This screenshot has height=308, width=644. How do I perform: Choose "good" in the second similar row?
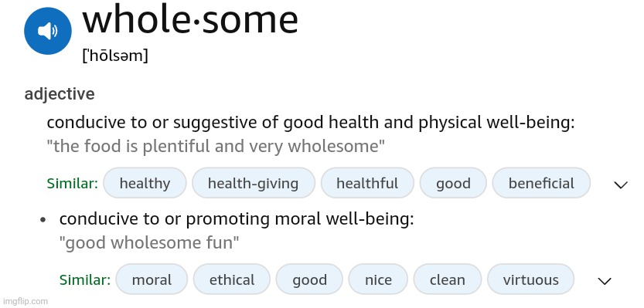pyautogui.click(x=309, y=279)
